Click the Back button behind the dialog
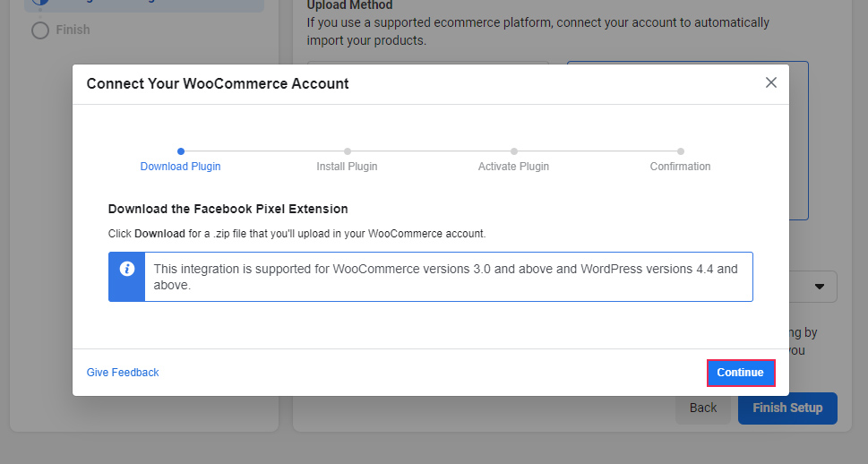The height and width of the screenshot is (464, 868). [703, 408]
